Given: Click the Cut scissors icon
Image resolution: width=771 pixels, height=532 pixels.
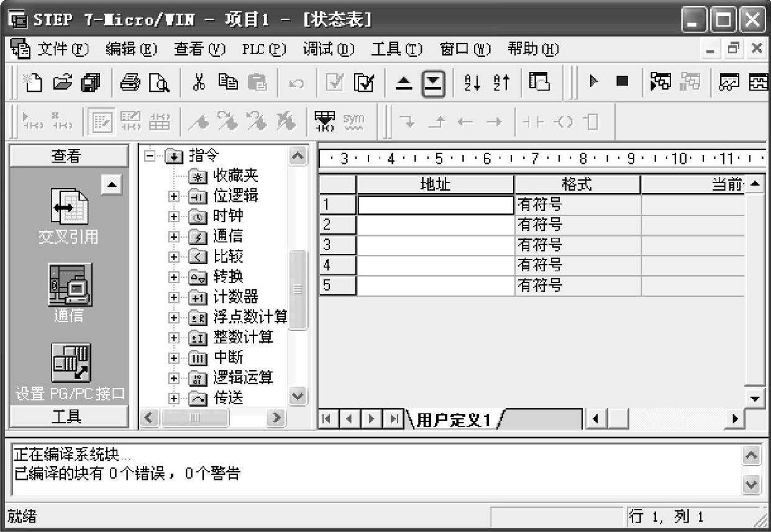Looking at the screenshot, I should (199, 81).
